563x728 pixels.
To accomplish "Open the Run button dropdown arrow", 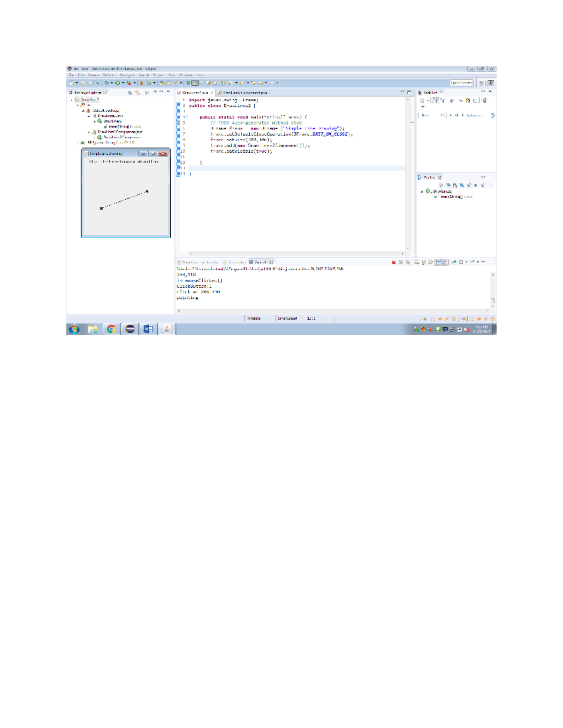I will (123, 83).
